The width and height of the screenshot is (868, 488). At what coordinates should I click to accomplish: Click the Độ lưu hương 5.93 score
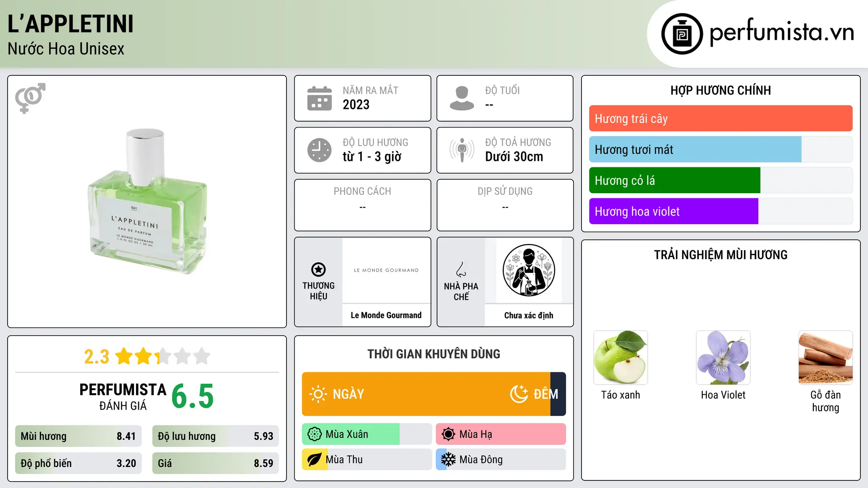[x=215, y=436]
